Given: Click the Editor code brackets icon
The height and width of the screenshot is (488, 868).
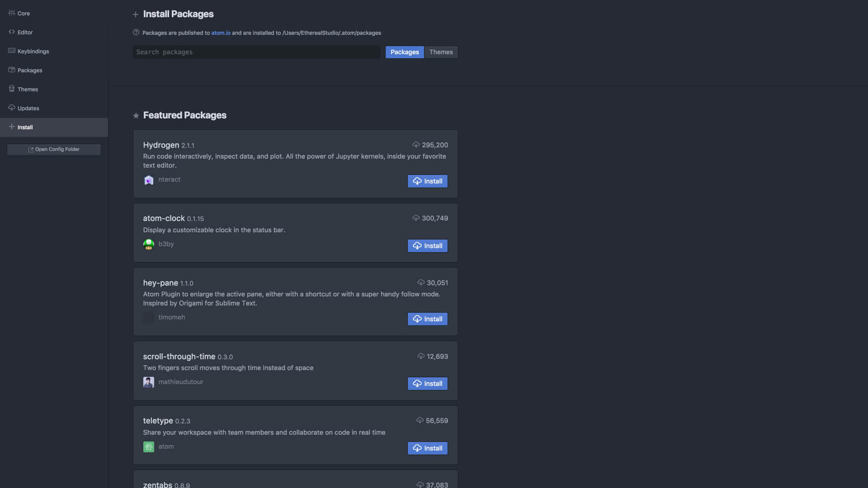Looking at the screenshot, I should point(12,32).
